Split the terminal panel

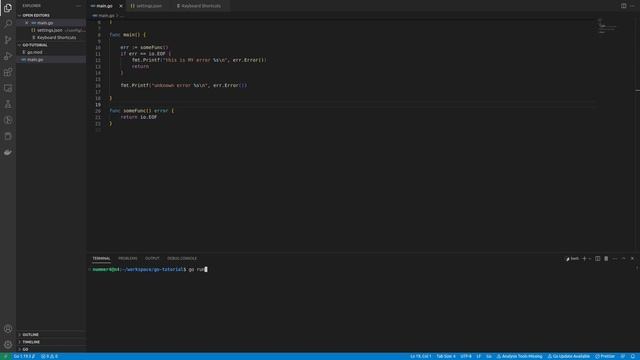(598, 258)
